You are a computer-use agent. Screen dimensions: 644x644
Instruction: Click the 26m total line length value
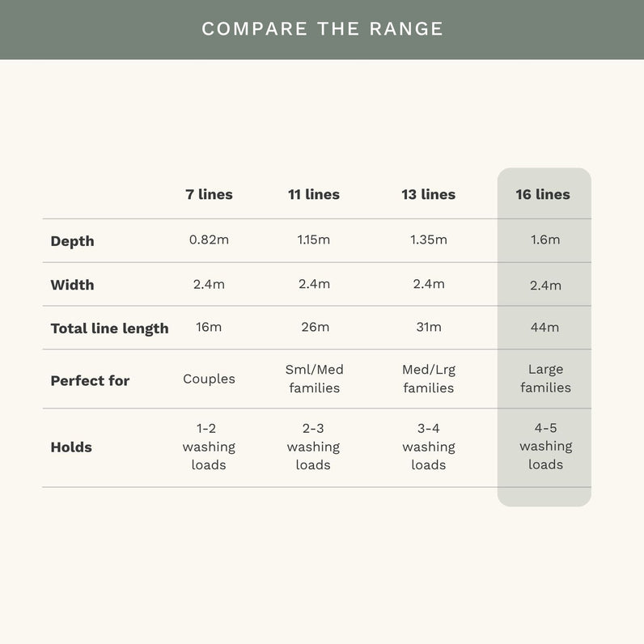[315, 327]
